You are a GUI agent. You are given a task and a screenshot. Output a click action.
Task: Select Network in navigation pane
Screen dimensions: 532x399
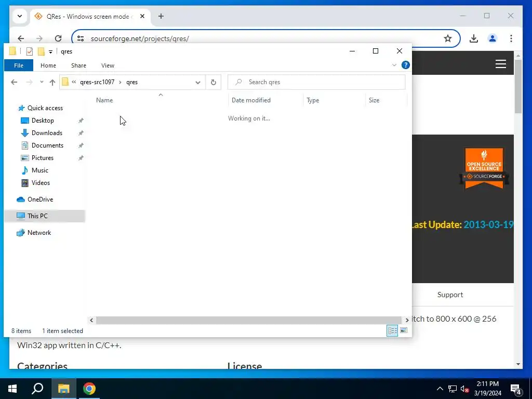pos(39,232)
